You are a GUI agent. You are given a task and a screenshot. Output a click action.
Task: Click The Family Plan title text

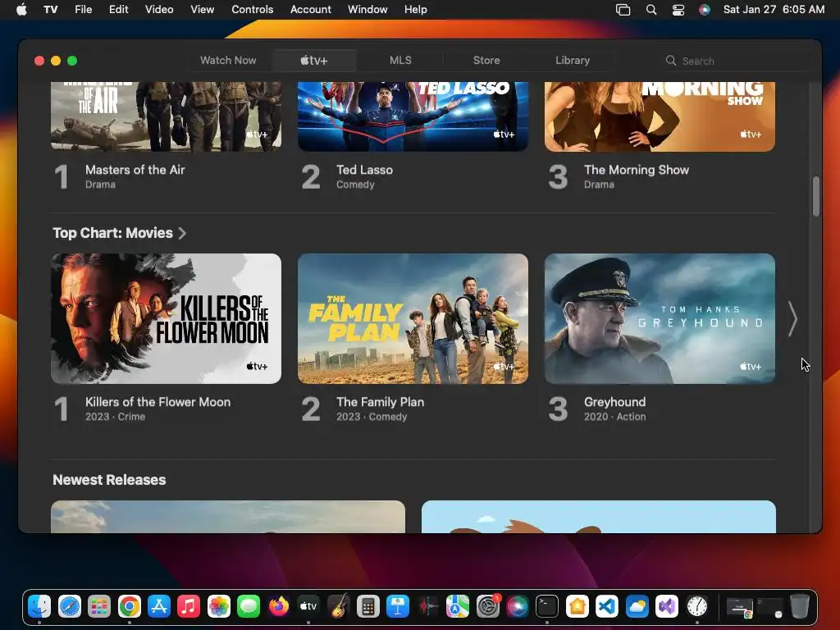[381, 402]
